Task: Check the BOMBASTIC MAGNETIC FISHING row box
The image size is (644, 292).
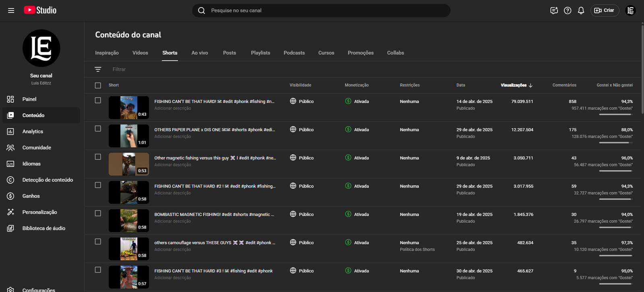Action: 98,213
